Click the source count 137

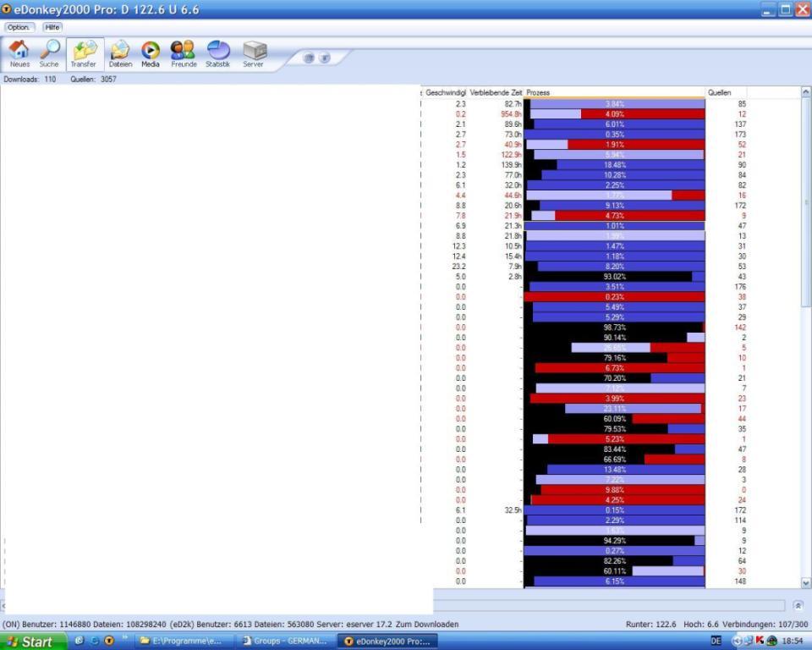(x=741, y=124)
